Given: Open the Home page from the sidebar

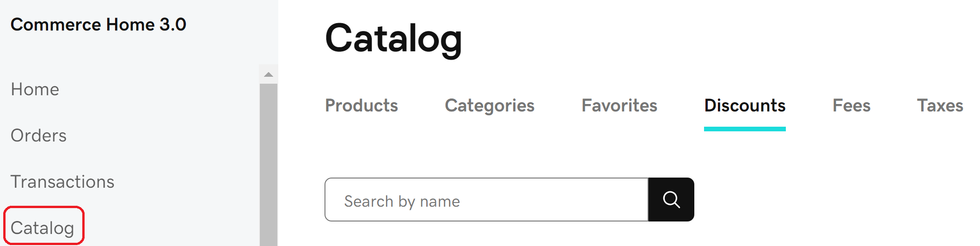Looking at the screenshot, I should click(35, 89).
